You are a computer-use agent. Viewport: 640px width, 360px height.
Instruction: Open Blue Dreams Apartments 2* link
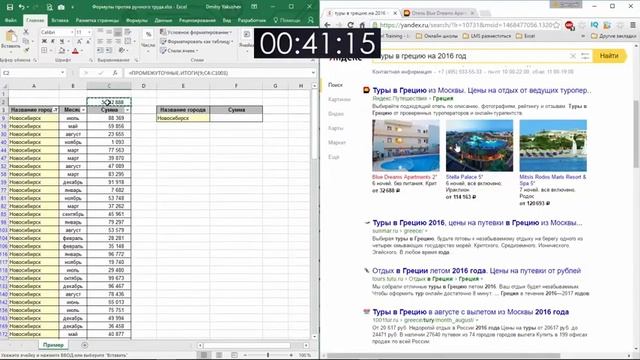click(404, 177)
